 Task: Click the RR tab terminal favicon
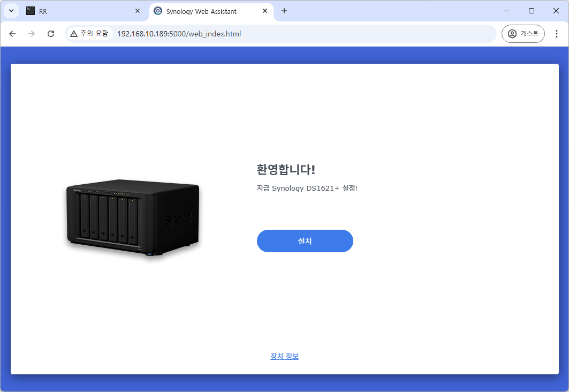tap(31, 11)
